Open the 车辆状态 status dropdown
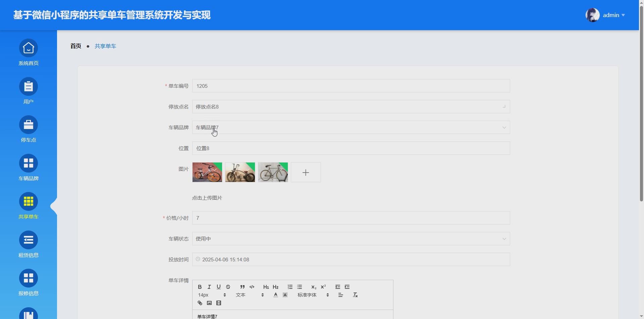Screen dimensions: 644x319 point(351,239)
